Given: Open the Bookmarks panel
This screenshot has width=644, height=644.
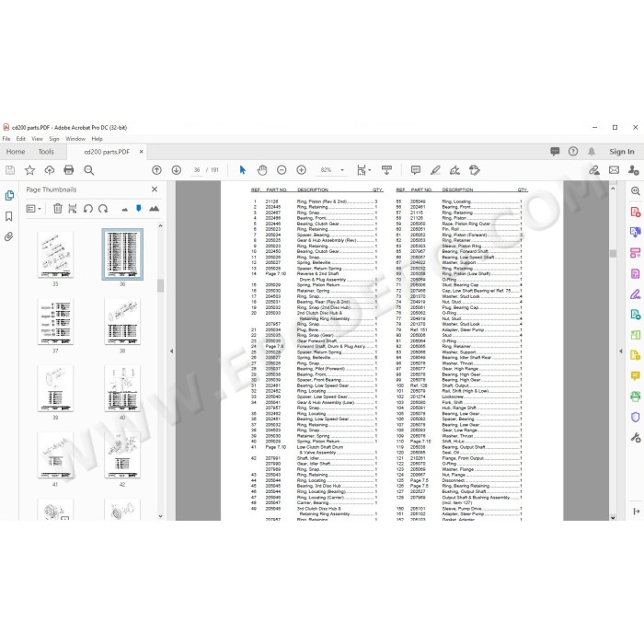Looking at the screenshot, I should pyautogui.click(x=9, y=216).
